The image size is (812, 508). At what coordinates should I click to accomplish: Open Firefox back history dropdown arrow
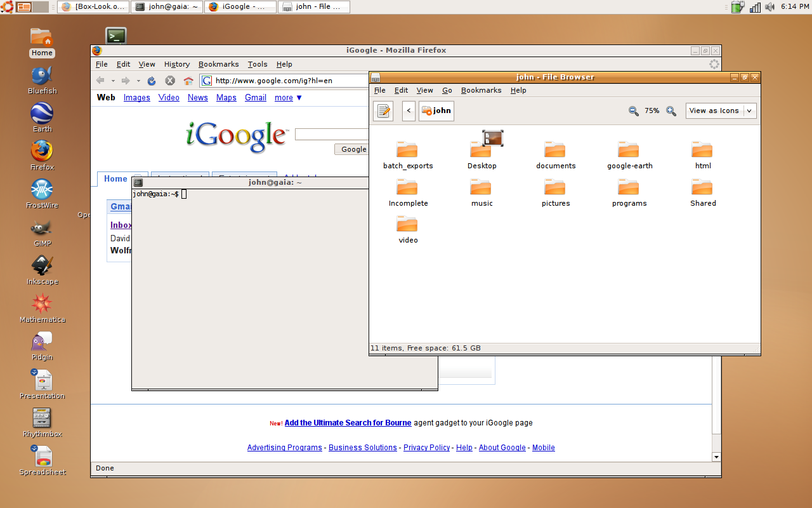[x=113, y=81]
